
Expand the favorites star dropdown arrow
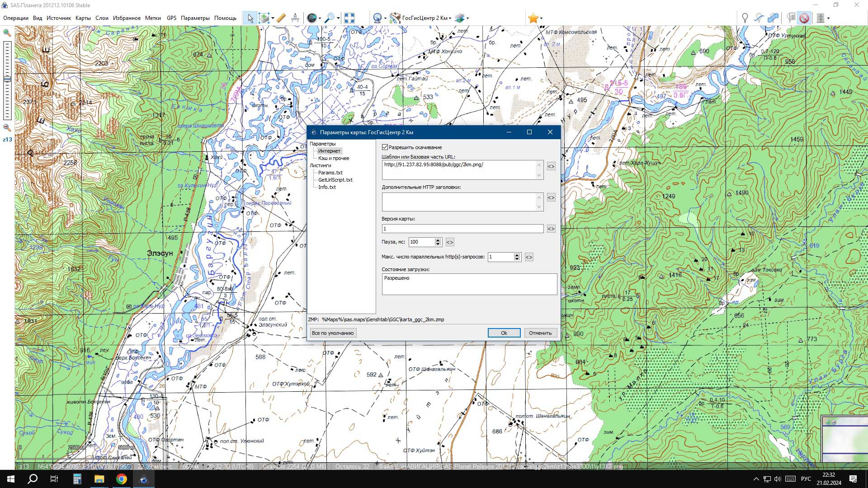(x=541, y=19)
